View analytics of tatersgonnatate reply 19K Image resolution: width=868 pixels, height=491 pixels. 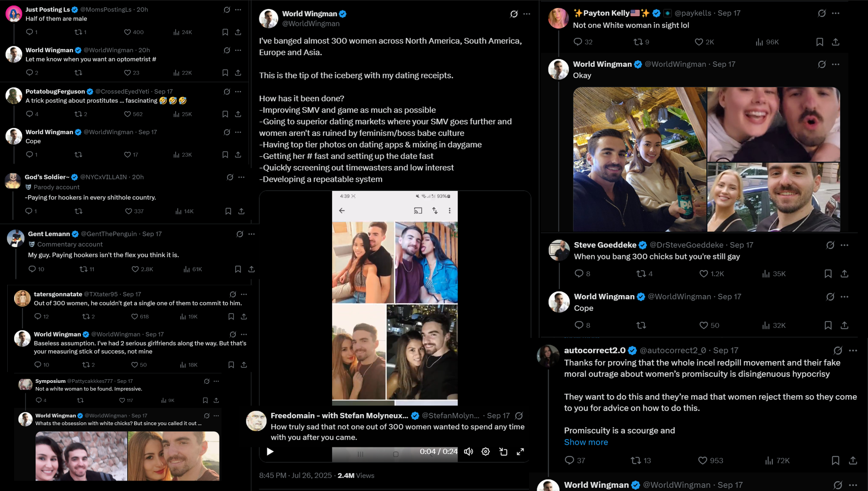(x=189, y=317)
